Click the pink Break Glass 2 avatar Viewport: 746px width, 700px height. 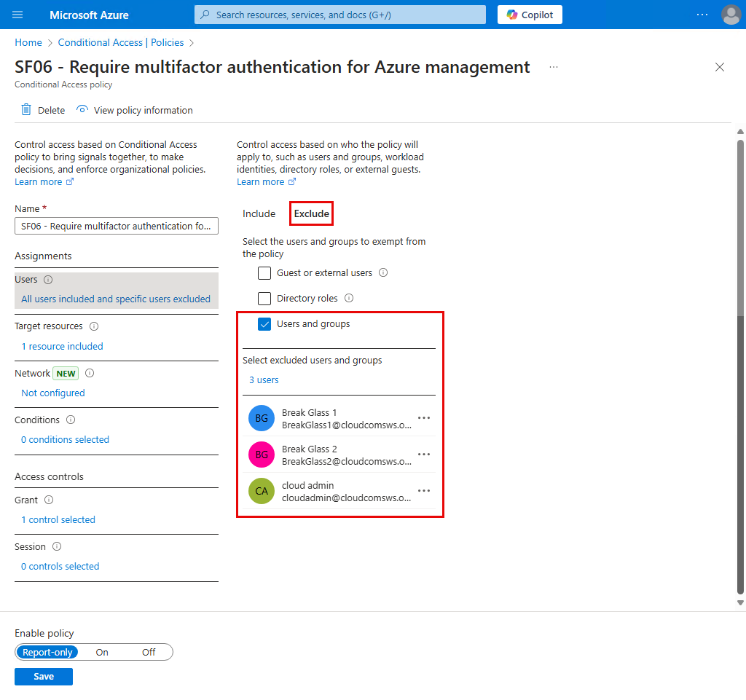pyautogui.click(x=262, y=455)
